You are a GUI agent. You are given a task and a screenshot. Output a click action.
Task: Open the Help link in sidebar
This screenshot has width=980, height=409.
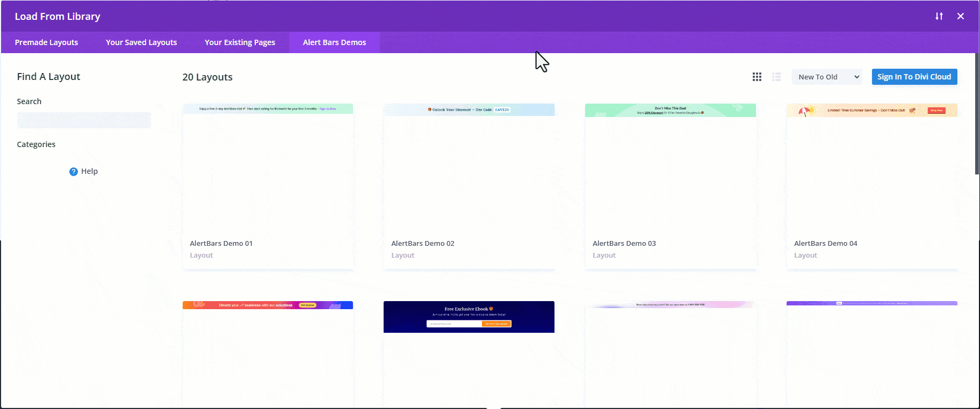pos(89,171)
